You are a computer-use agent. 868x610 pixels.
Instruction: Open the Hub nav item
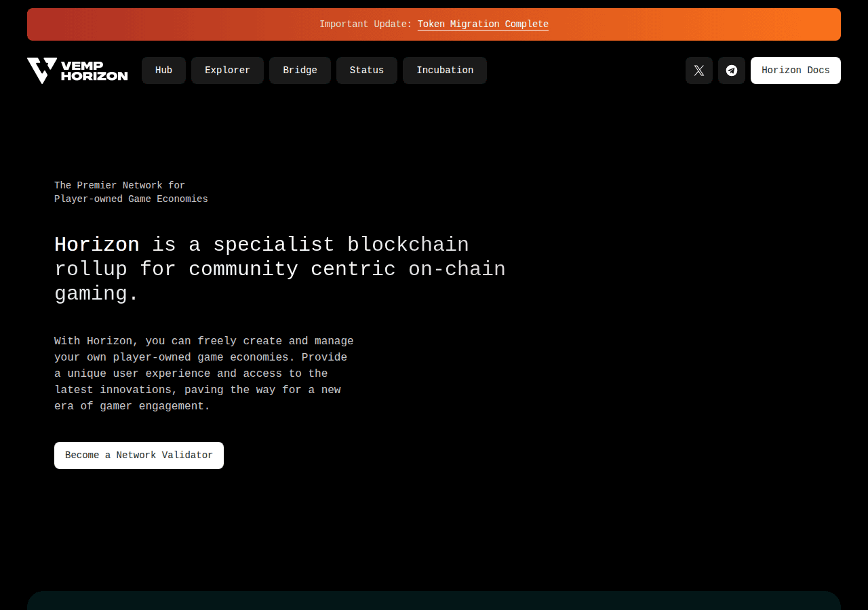point(163,70)
